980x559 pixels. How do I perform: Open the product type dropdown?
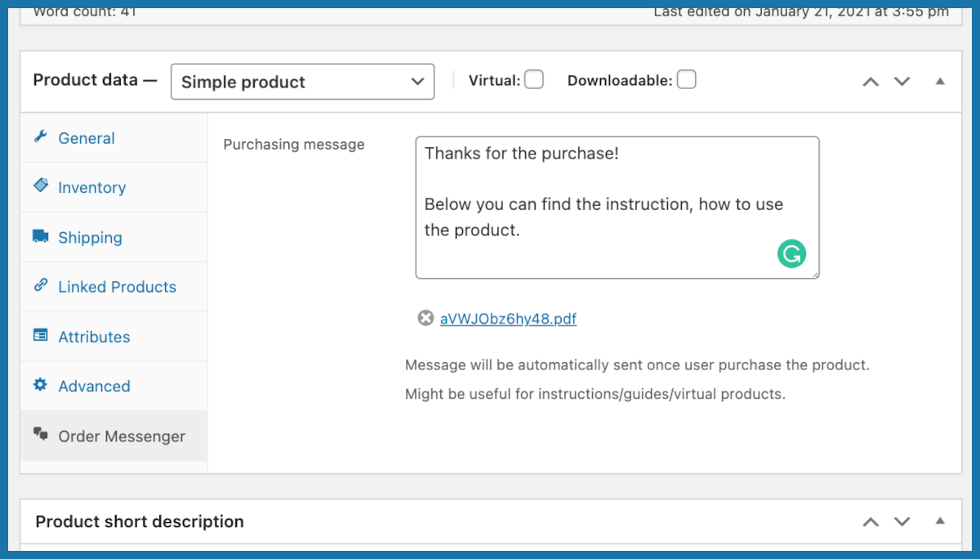point(302,82)
